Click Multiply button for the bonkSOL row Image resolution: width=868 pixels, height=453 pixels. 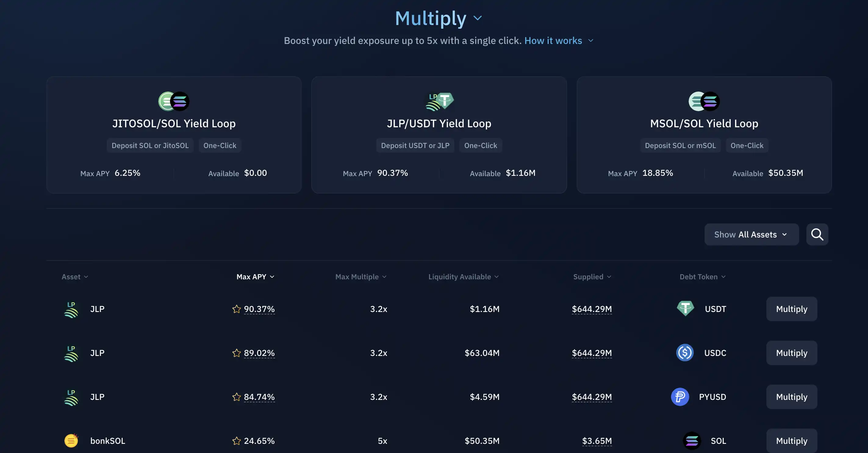click(791, 440)
